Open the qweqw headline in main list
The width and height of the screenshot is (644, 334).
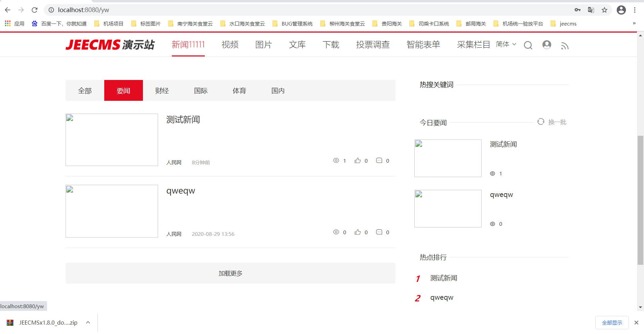click(x=181, y=191)
